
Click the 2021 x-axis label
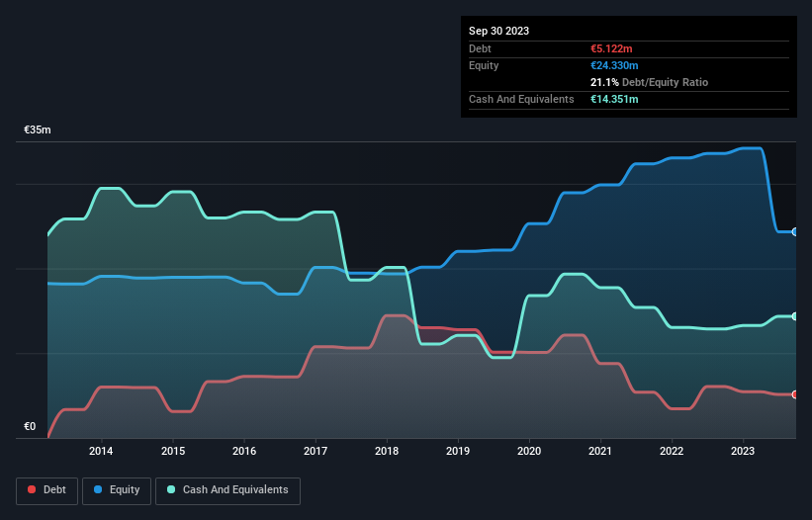pos(600,451)
